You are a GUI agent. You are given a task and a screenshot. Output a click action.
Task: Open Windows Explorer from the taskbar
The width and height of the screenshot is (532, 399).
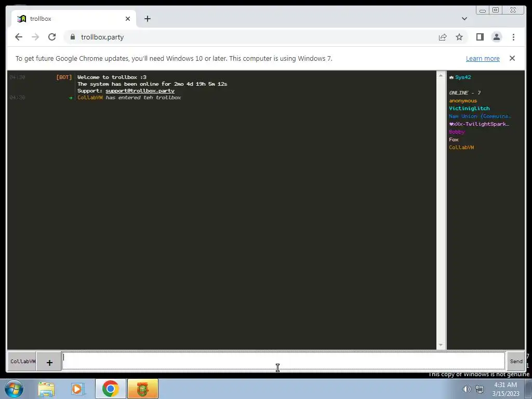click(46, 389)
